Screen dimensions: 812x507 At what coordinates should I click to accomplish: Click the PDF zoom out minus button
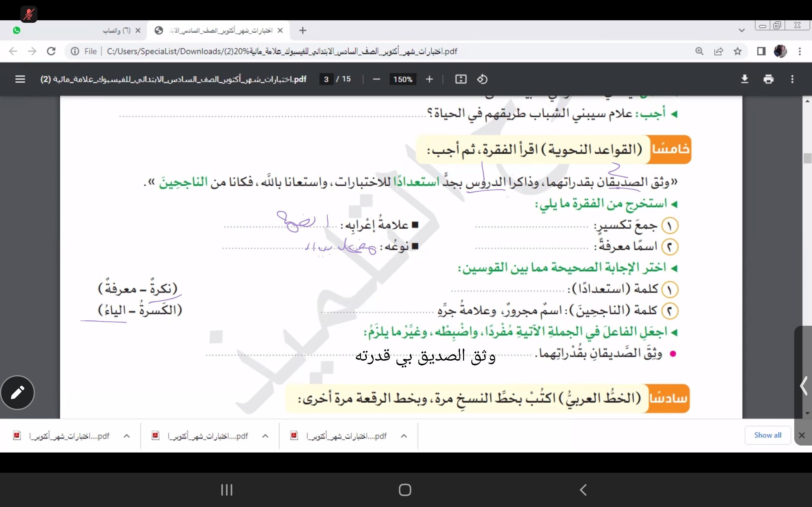point(376,79)
